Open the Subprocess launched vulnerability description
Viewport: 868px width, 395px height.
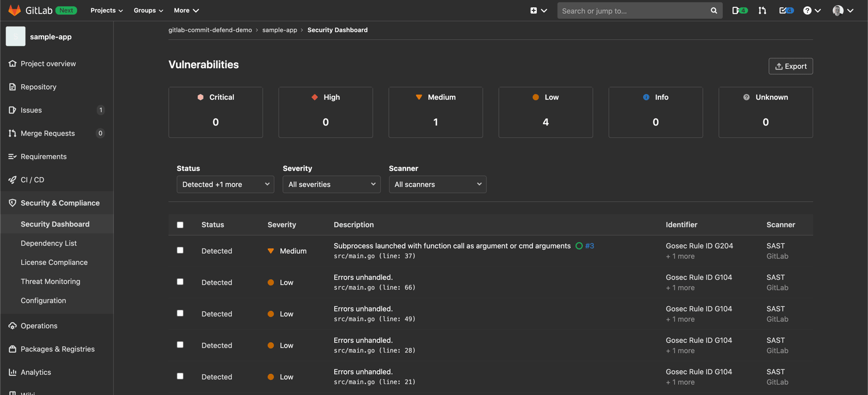(452, 246)
